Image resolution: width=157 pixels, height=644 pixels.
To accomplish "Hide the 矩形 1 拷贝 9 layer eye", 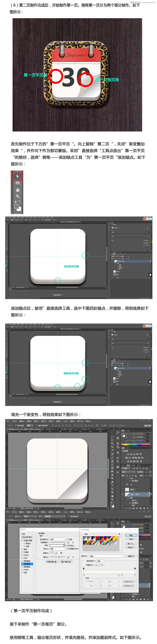I will pos(122,494).
